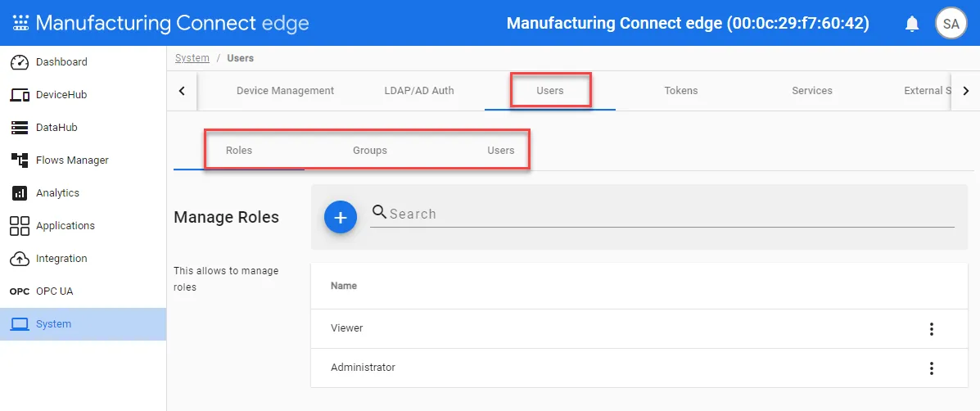
Task: Open Dashboard from sidebar
Action: [x=84, y=62]
